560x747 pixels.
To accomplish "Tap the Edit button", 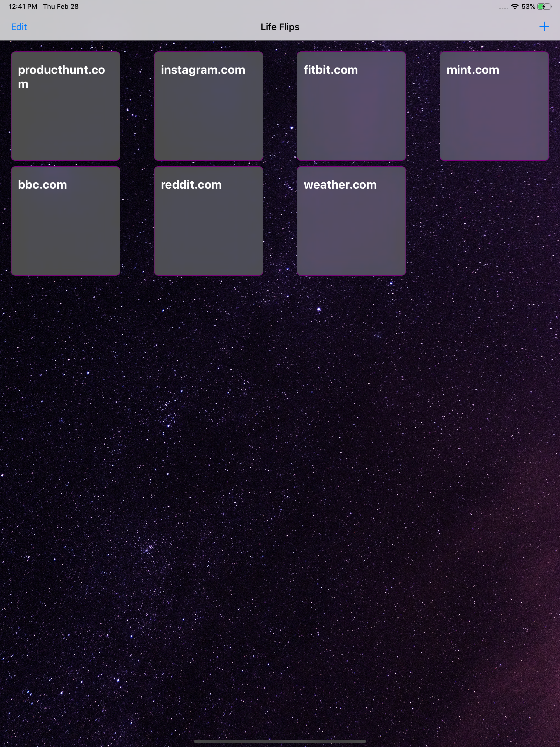I will (19, 27).
